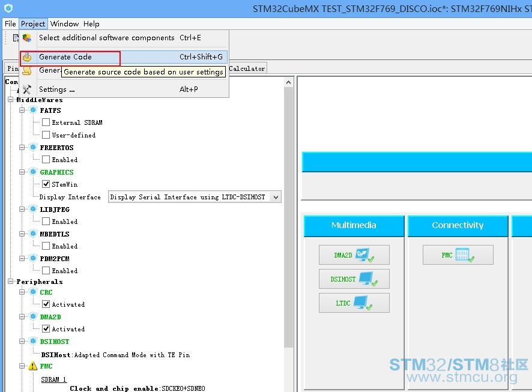This screenshot has height=392, width=532.
Task: Click the GRAPHICS cube icon
Action: 33,172
